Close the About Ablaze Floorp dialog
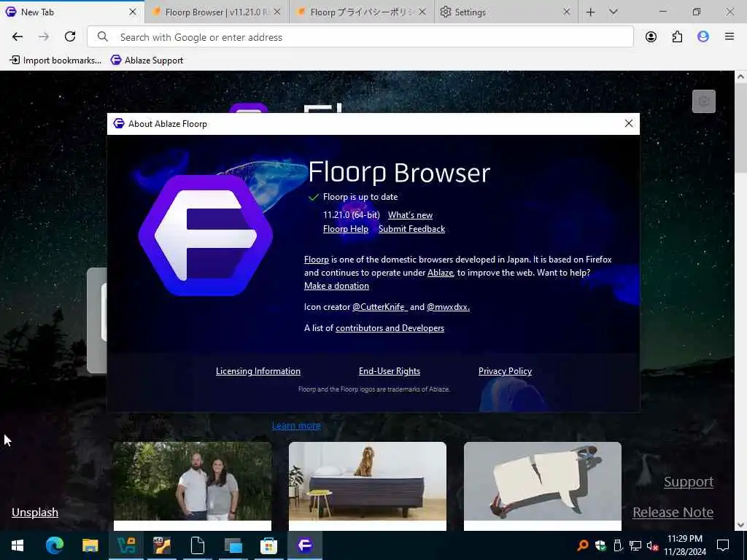747x560 pixels. pos(628,123)
